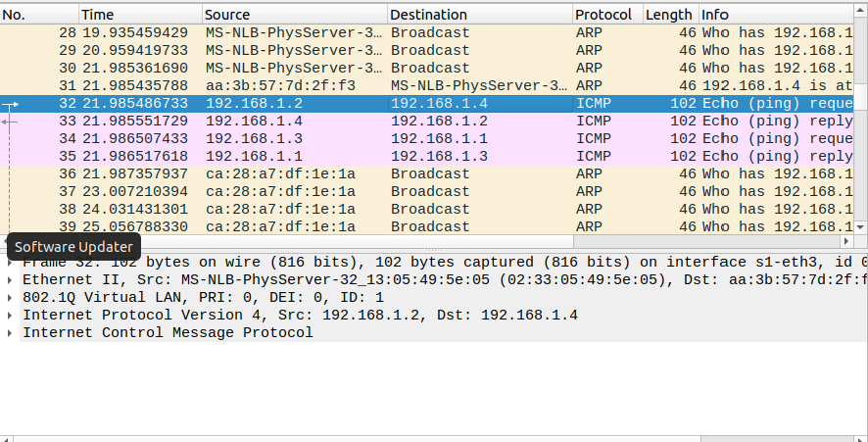
Task: Click the Length column header
Action: pos(669,15)
